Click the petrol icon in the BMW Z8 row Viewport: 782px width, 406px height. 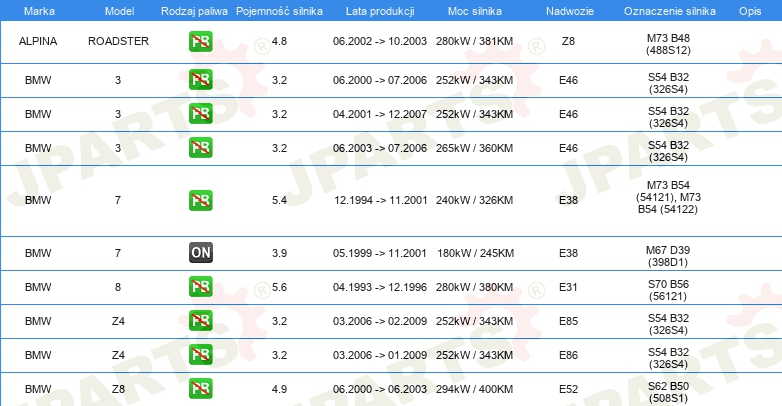click(200, 389)
